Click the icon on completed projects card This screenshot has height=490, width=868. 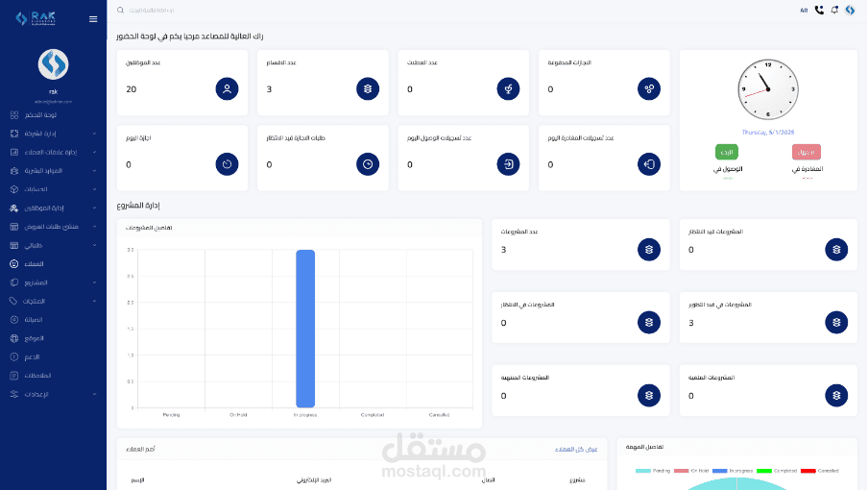coord(649,395)
